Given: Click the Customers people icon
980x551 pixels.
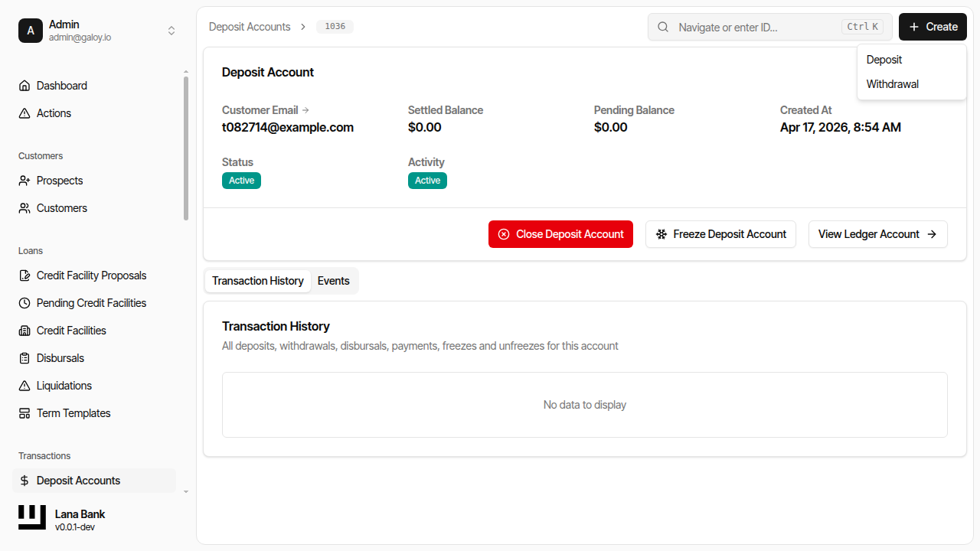Looking at the screenshot, I should click(24, 208).
